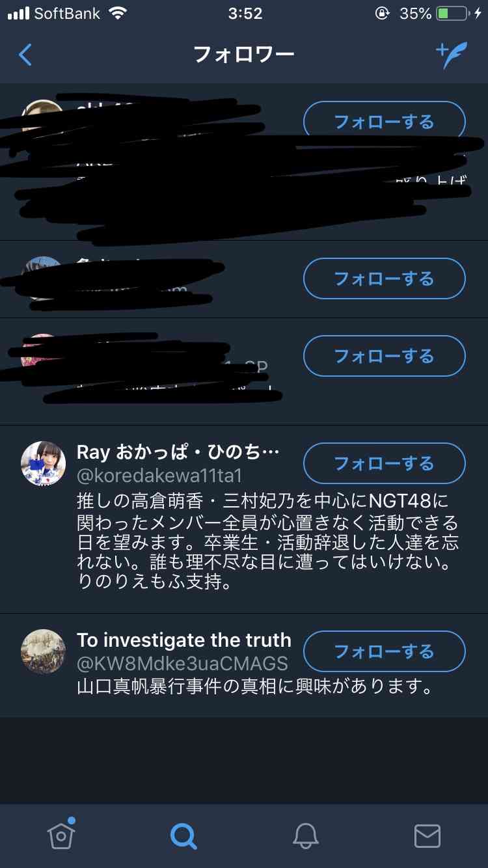Open the To investigate the truth name

click(184, 640)
